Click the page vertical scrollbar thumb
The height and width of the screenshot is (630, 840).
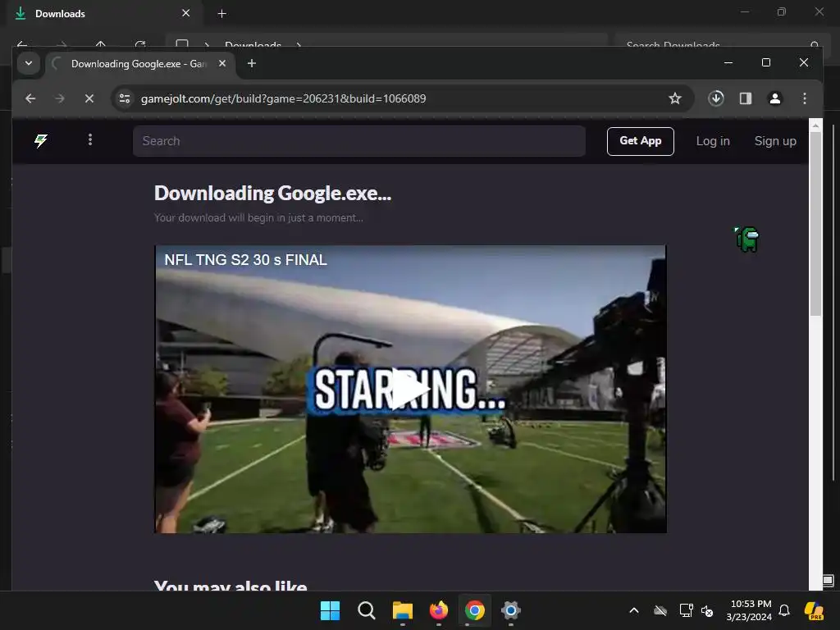815,224
